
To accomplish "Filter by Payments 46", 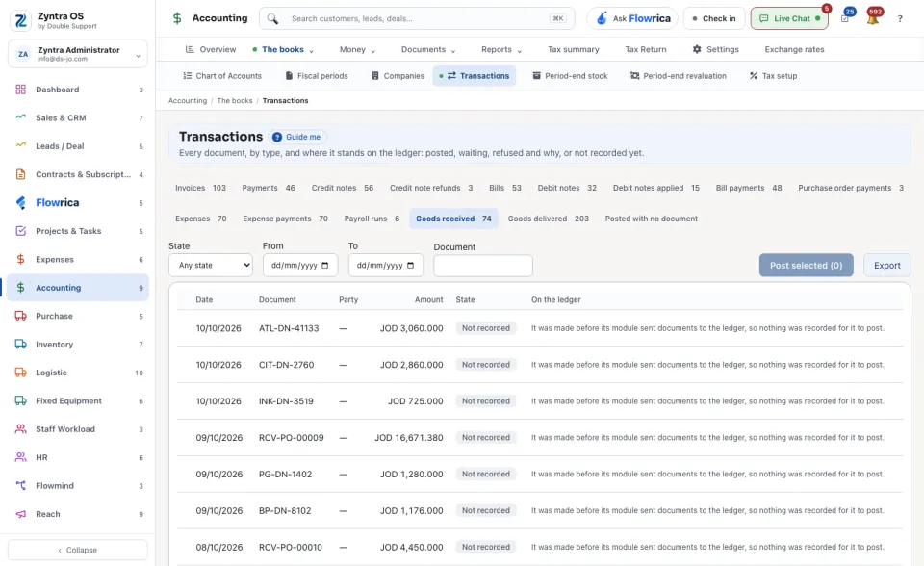I will [269, 188].
